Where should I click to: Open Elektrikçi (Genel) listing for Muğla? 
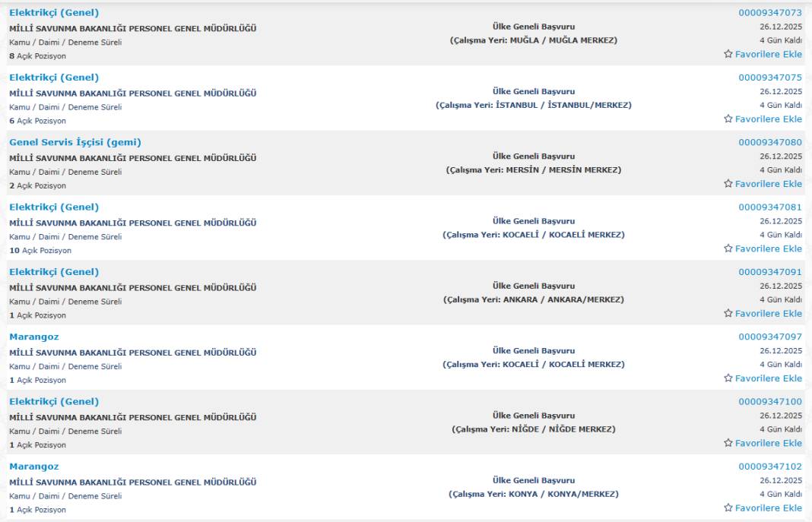coord(54,13)
